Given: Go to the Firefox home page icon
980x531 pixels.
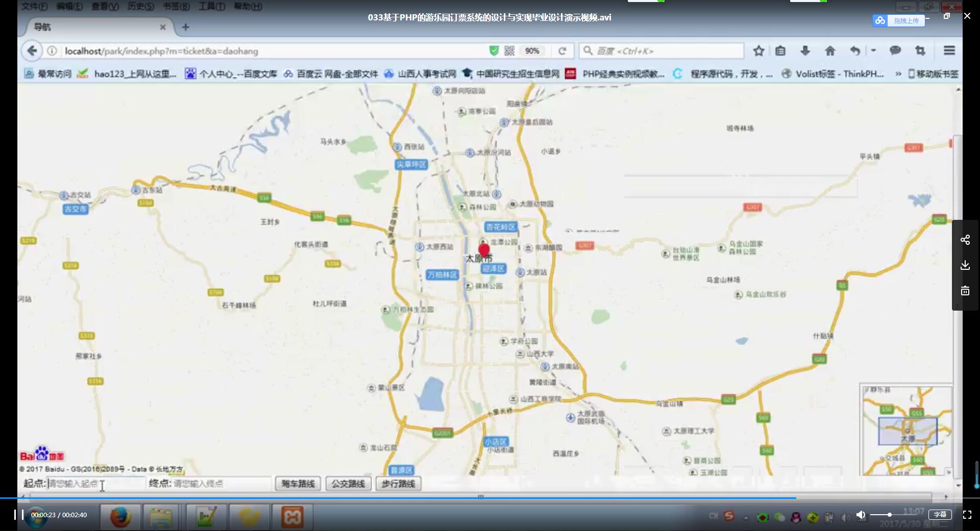Looking at the screenshot, I should [830, 51].
